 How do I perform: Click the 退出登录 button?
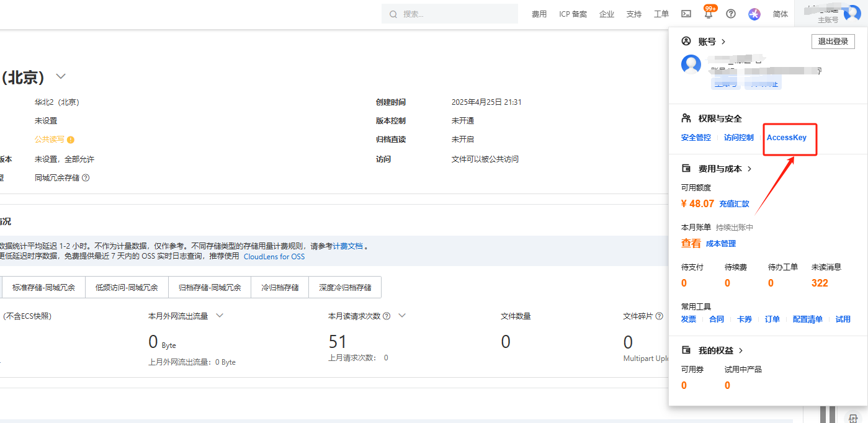click(833, 42)
